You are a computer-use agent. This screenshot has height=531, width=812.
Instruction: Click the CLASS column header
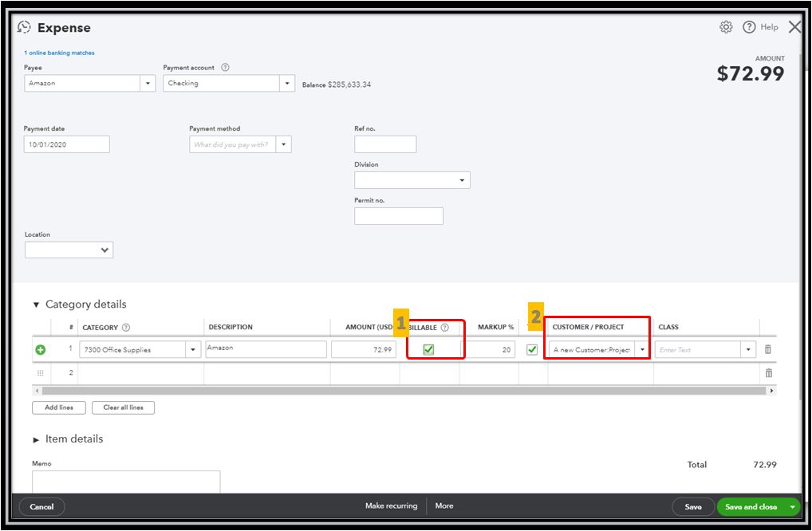(x=668, y=327)
